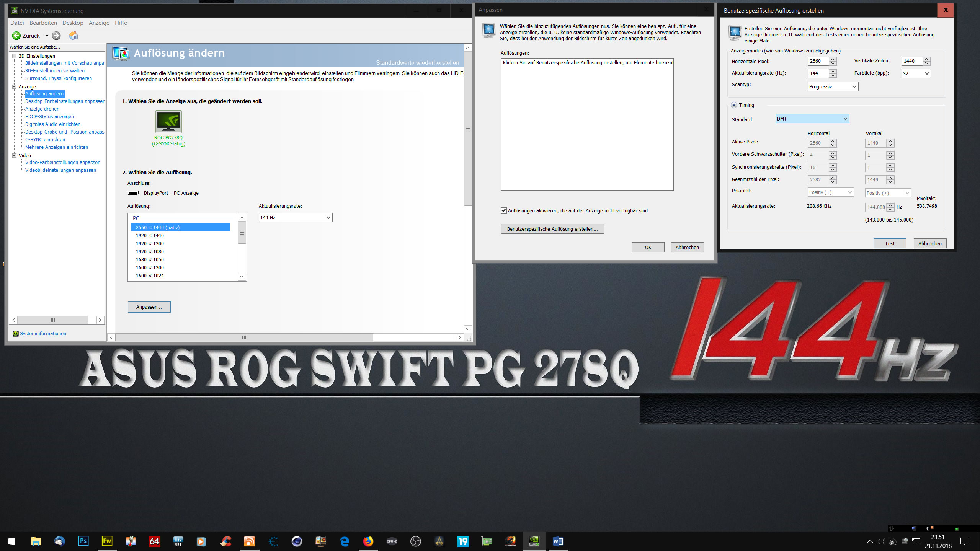980x551 pixels.
Task: Click the forward navigation arrow icon
Action: click(56, 36)
